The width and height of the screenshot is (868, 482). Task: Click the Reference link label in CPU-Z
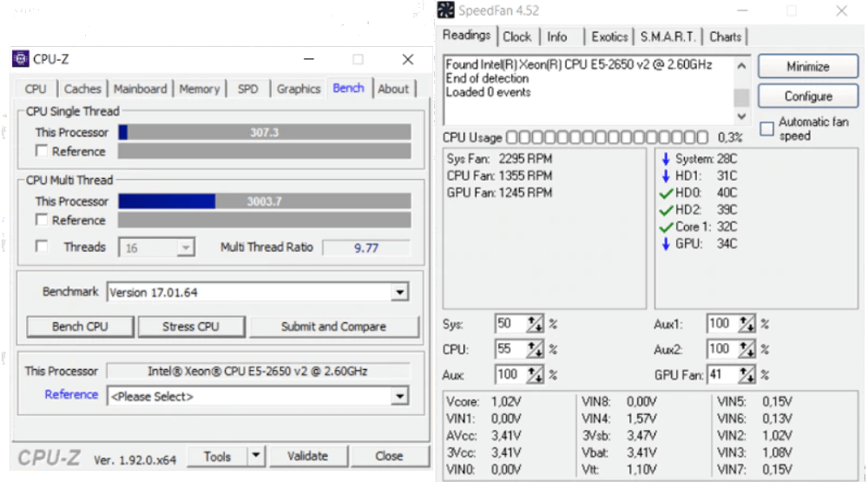tap(71, 394)
